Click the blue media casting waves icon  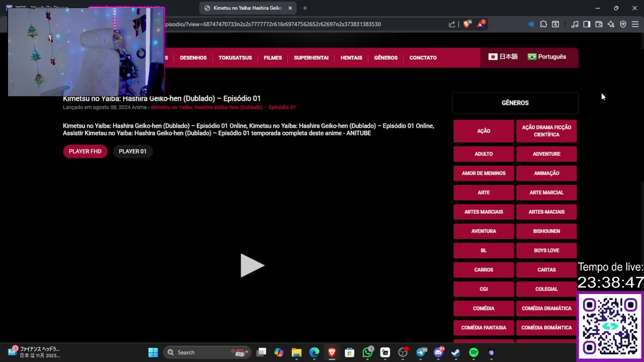point(531,24)
